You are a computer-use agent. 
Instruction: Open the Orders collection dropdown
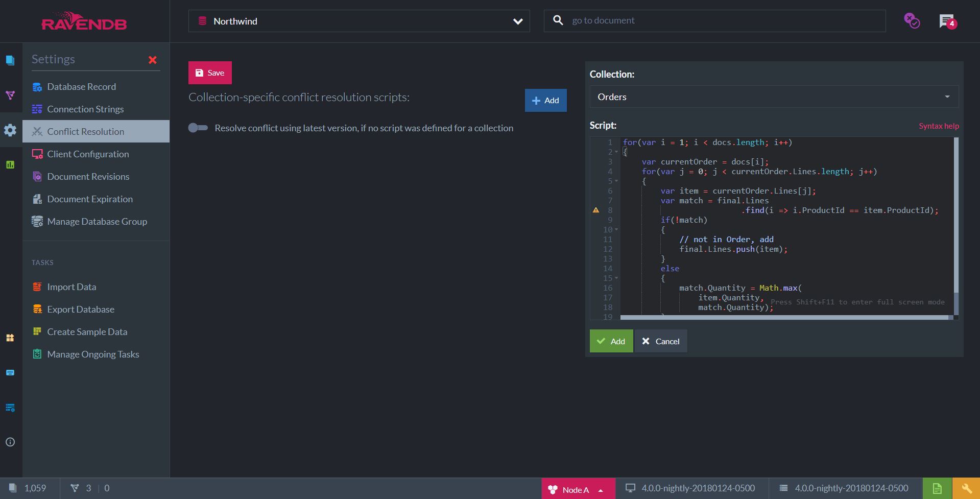tap(774, 97)
